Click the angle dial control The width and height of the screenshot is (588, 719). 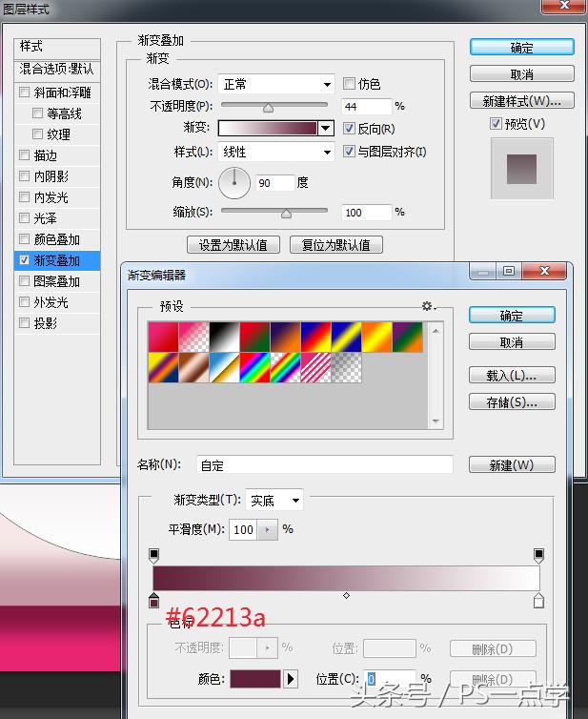(234, 182)
